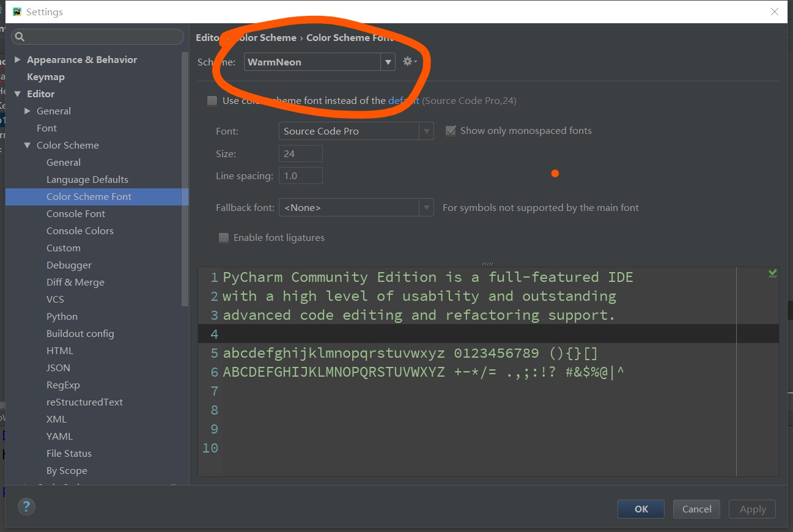Select VCS color scheme page
The height and width of the screenshot is (532, 793).
(x=55, y=299)
